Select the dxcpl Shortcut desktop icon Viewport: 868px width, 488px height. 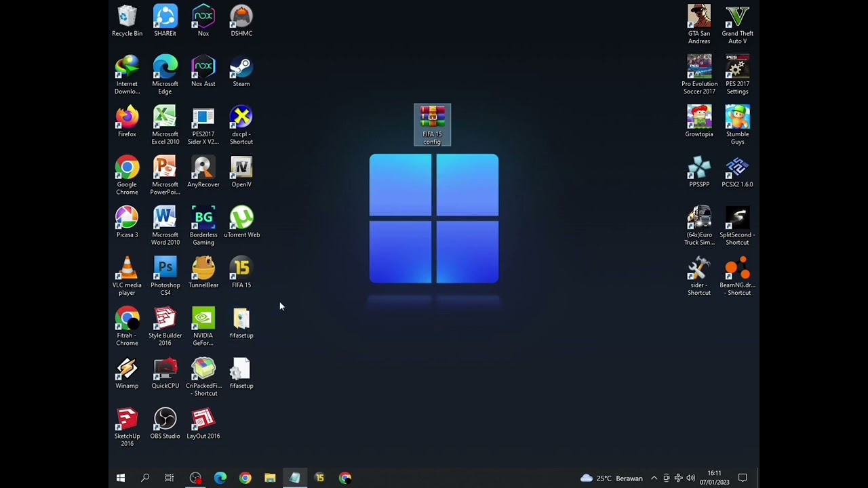pyautogui.click(x=241, y=125)
